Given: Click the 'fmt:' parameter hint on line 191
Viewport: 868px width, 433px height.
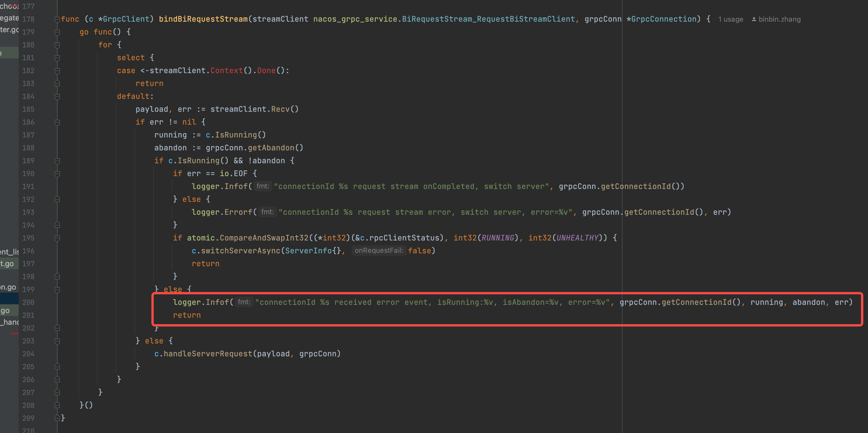Looking at the screenshot, I should (262, 186).
